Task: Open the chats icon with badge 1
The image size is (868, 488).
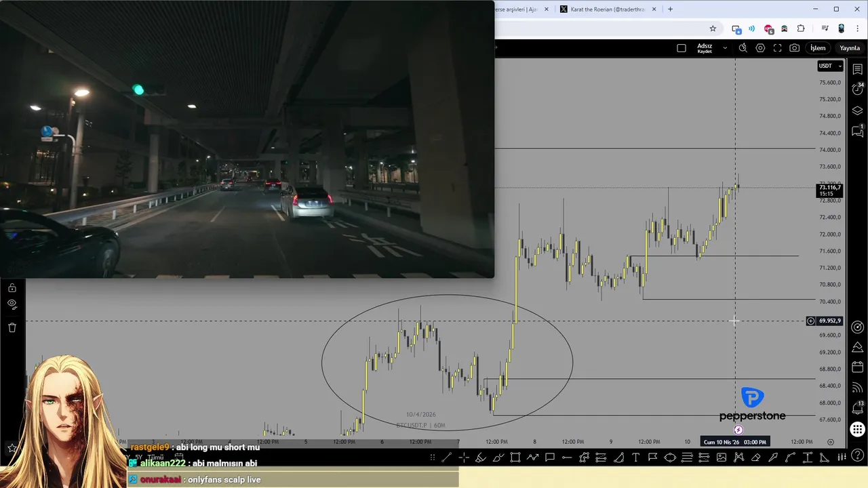Action: [x=857, y=130]
